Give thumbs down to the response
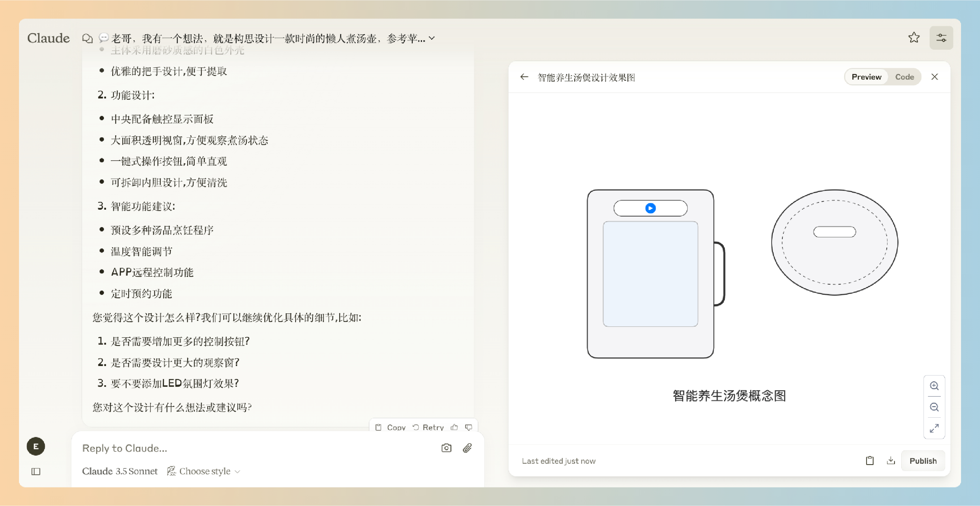This screenshot has height=506, width=980. coord(469,427)
